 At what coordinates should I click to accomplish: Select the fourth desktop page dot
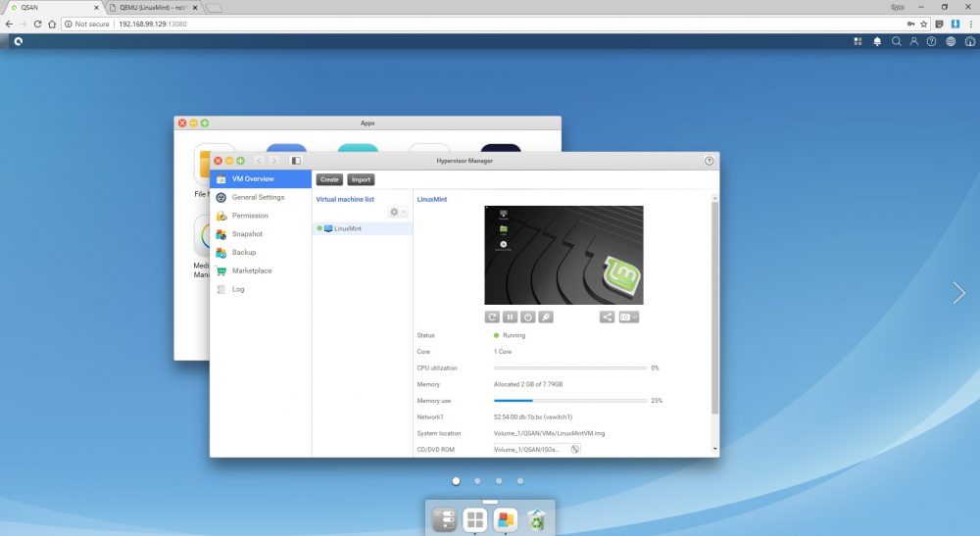[520, 481]
